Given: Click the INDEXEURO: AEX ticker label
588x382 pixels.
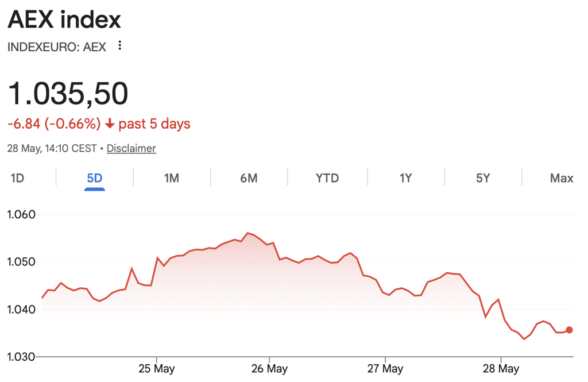Looking at the screenshot, I should [x=57, y=47].
